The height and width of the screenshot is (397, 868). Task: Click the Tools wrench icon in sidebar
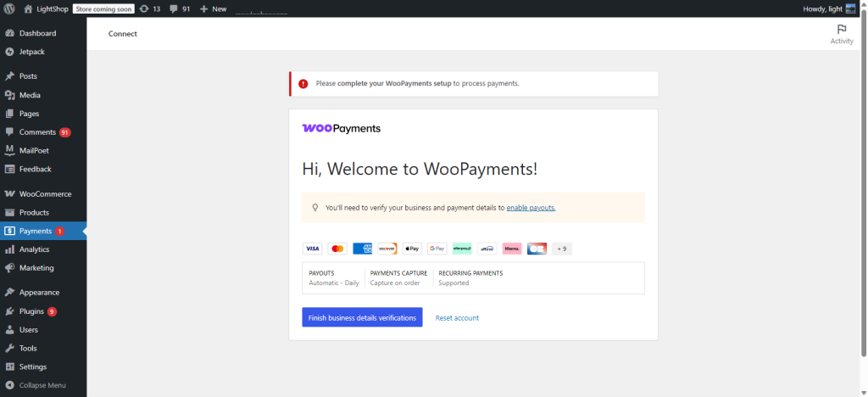click(9, 349)
